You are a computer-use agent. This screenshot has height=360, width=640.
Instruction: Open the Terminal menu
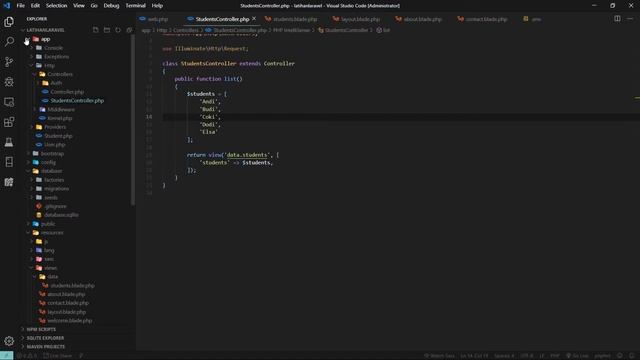coord(136,6)
